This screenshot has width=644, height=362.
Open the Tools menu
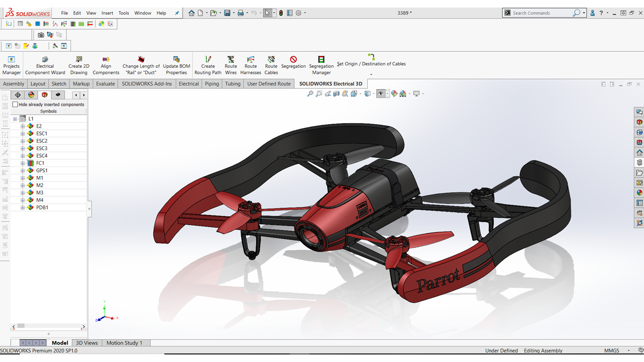[x=124, y=13]
